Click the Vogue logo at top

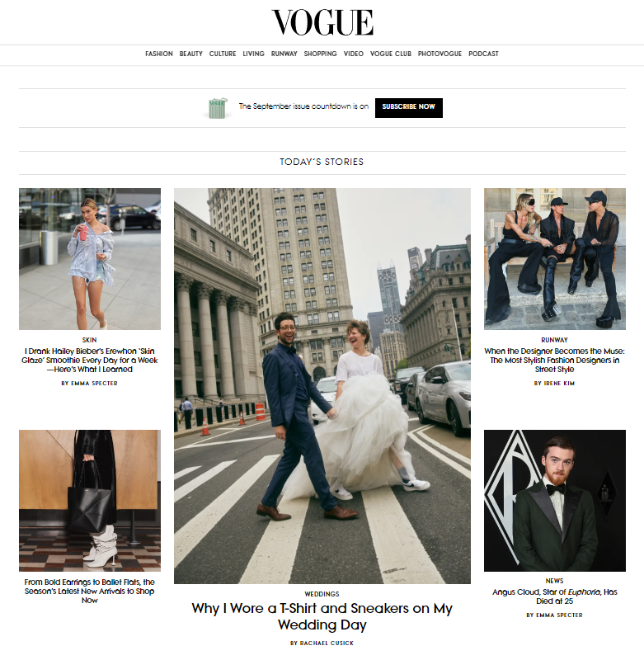322,22
